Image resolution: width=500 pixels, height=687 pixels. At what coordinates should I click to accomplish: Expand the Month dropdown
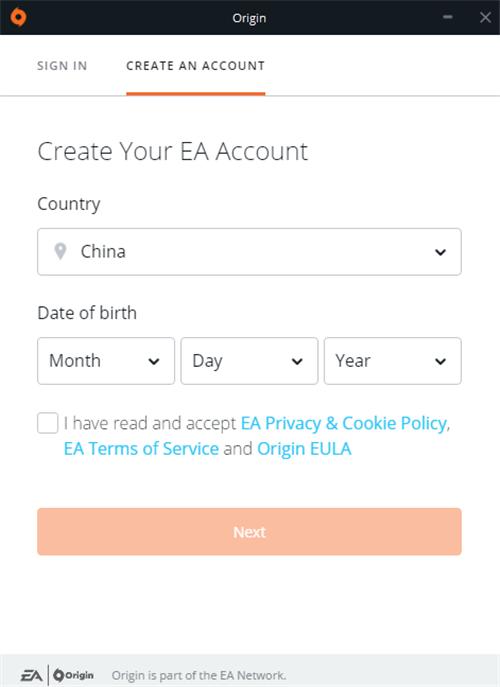click(x=106, y=361)
